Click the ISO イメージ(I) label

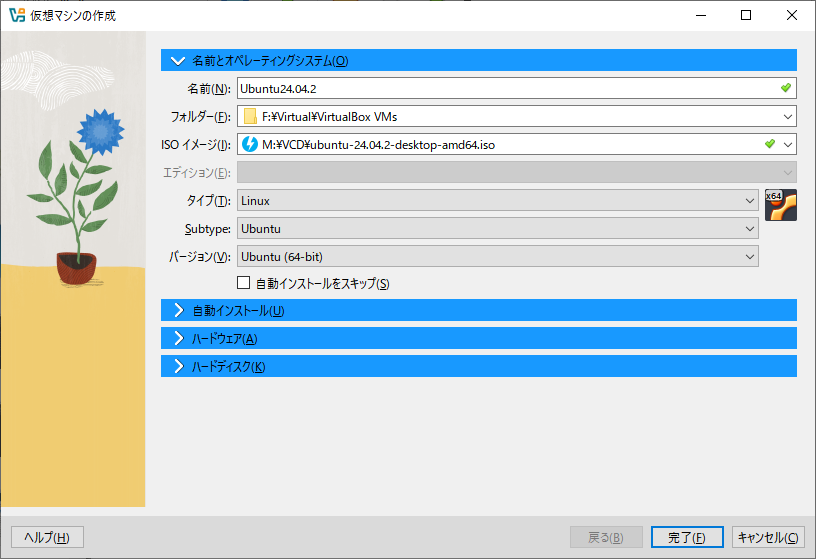[x=196, y=145]
